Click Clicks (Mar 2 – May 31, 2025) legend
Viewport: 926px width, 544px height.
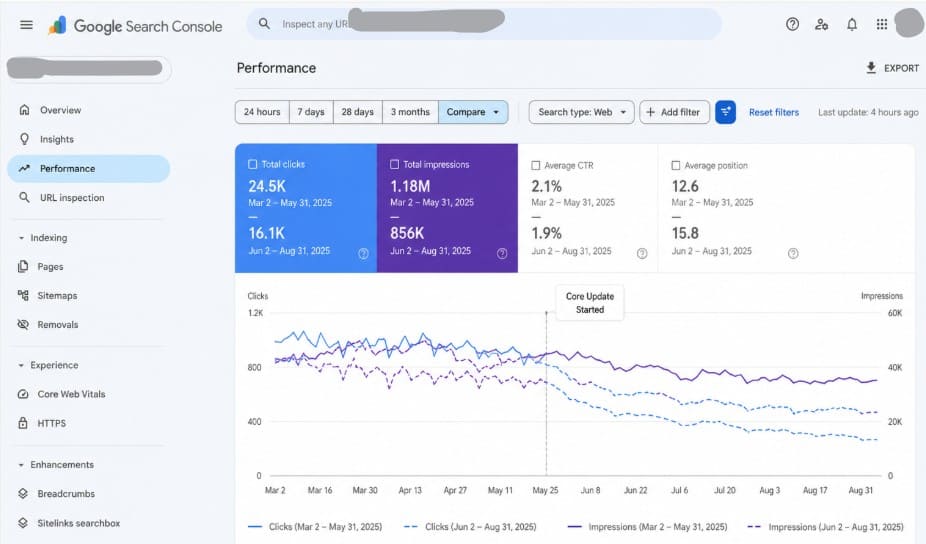315,526
